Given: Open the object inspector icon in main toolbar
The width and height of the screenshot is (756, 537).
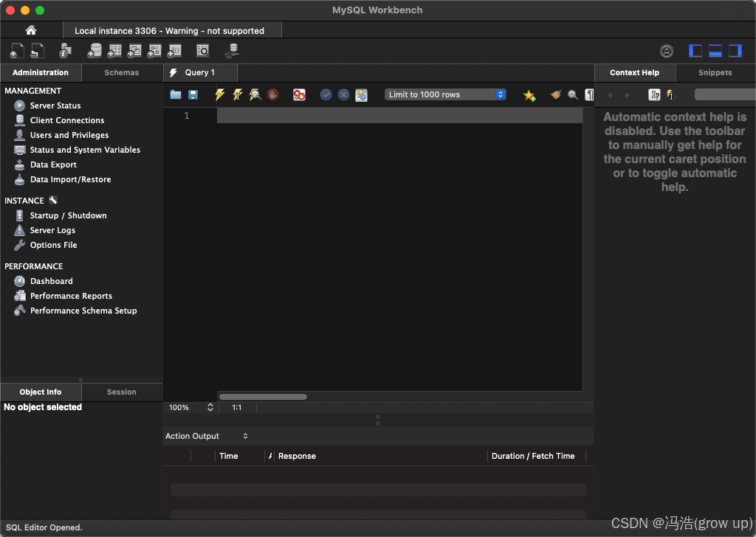Looking at the screenshot, I should (65, 51).
